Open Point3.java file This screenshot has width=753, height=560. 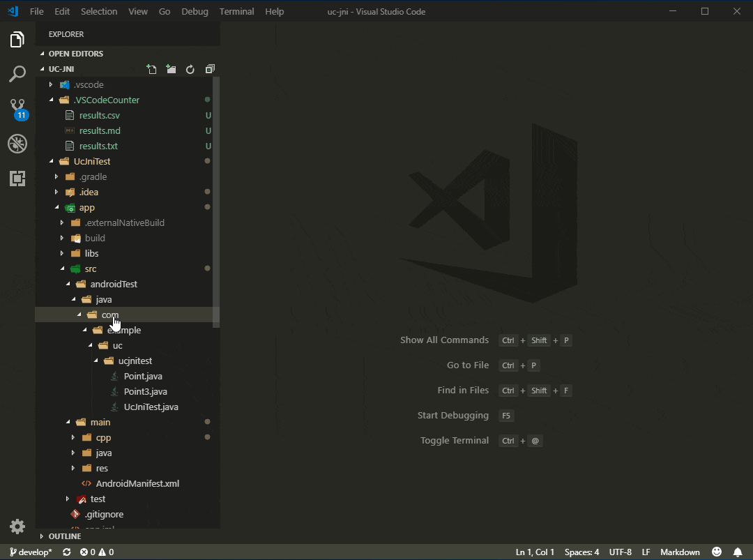click(x=128, y=391)
